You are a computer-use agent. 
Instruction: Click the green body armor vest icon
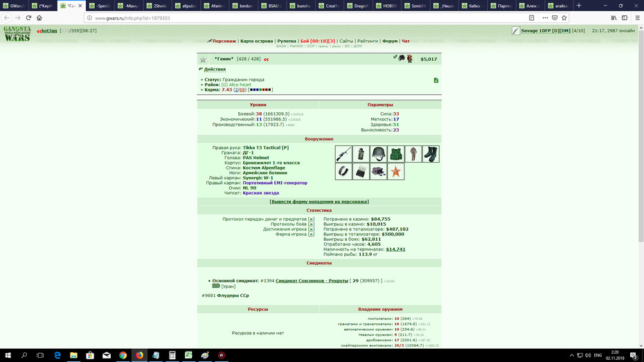click(395, 154)
